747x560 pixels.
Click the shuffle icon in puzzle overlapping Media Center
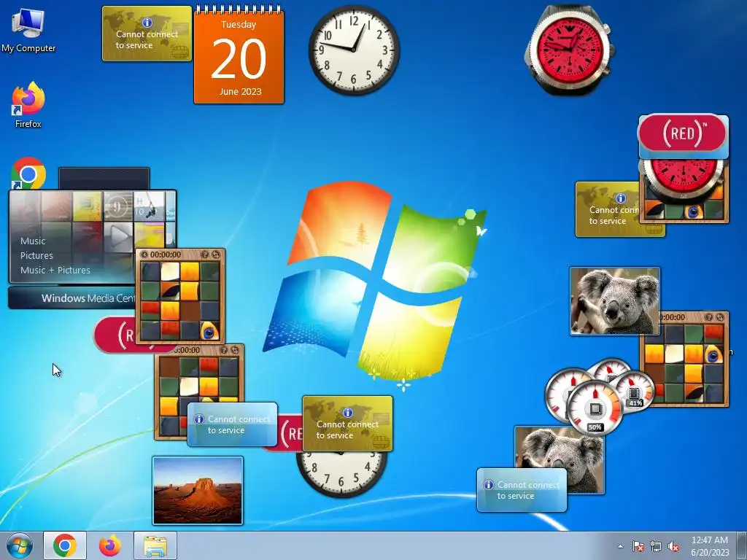(215, 254)
